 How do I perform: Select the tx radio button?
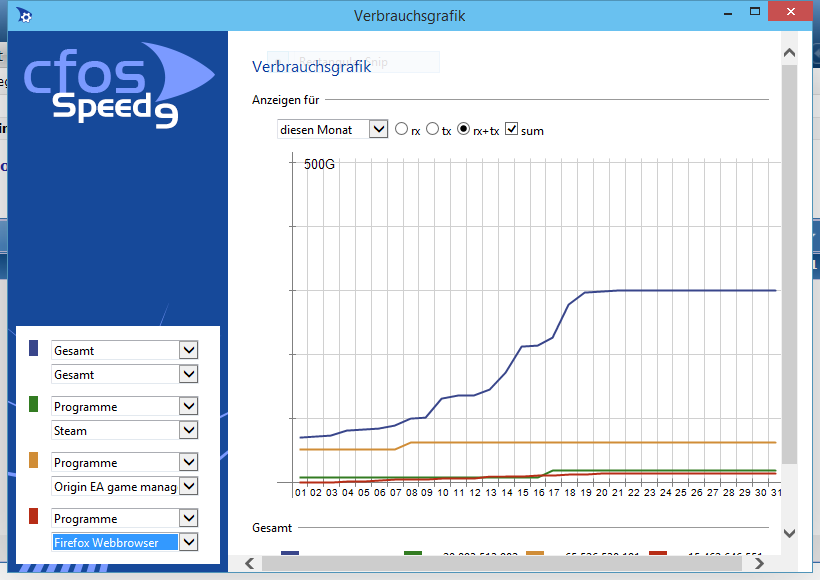tap(432, 129)
